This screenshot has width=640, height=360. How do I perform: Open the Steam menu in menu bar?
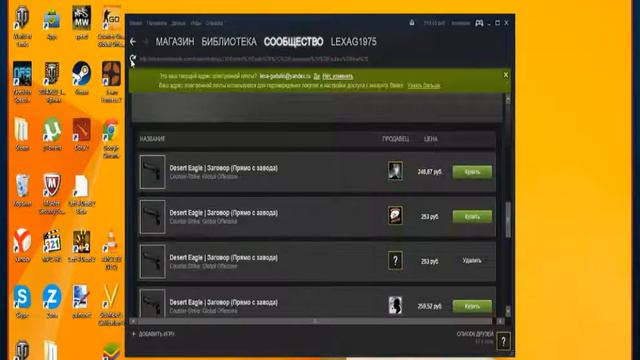tap(136, 23)
